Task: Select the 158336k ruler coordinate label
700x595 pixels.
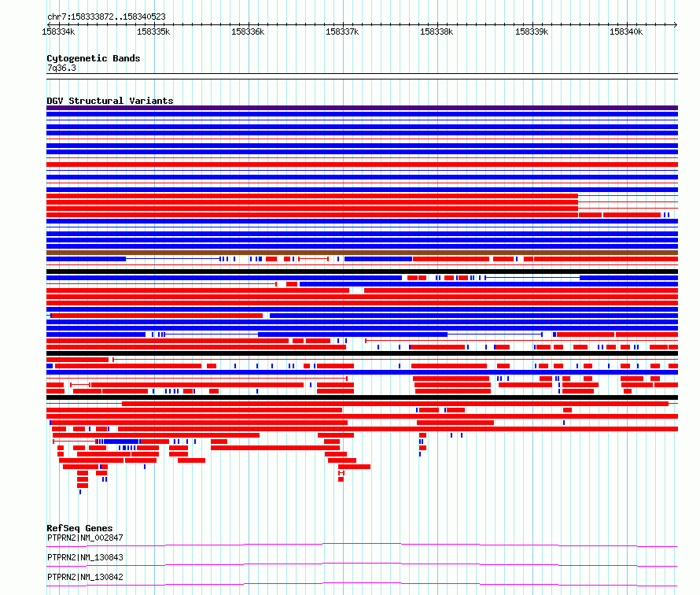Action: click(248, 31)
